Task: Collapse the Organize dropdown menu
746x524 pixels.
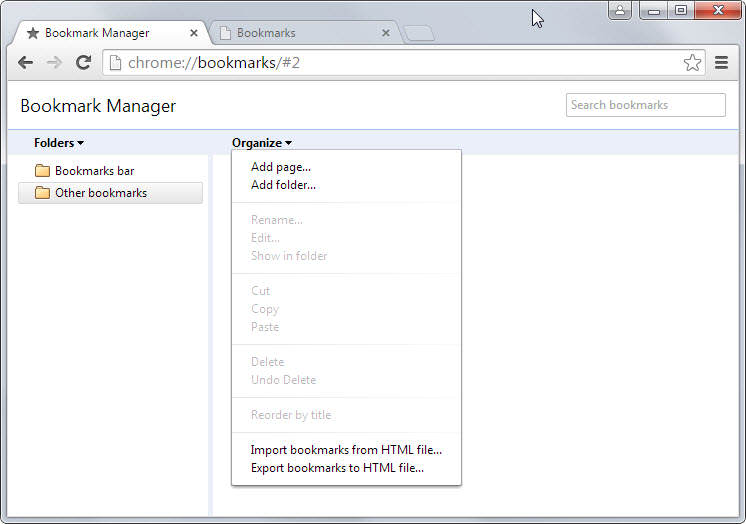Action: tap(261, 143)
